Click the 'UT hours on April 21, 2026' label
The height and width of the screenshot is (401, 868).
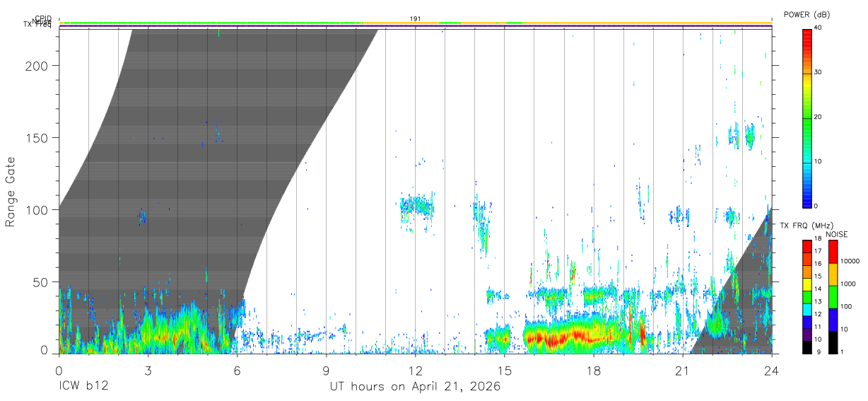click(x=416, y=387)
